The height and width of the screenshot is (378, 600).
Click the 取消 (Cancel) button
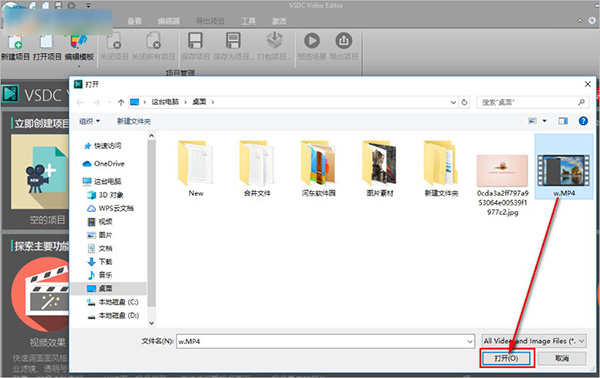point(562,358)
